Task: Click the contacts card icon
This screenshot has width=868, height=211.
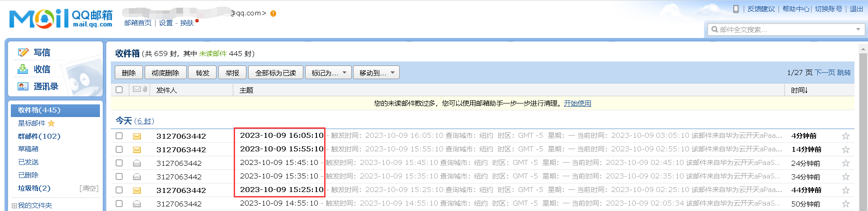Action: tap(23, 86)
